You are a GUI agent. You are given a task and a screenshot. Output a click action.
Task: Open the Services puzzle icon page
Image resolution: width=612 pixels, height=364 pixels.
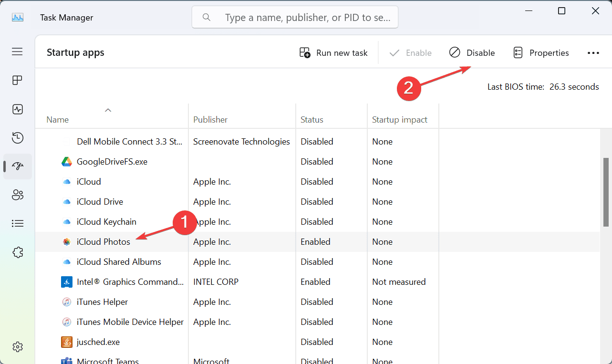tap(17, 252)
